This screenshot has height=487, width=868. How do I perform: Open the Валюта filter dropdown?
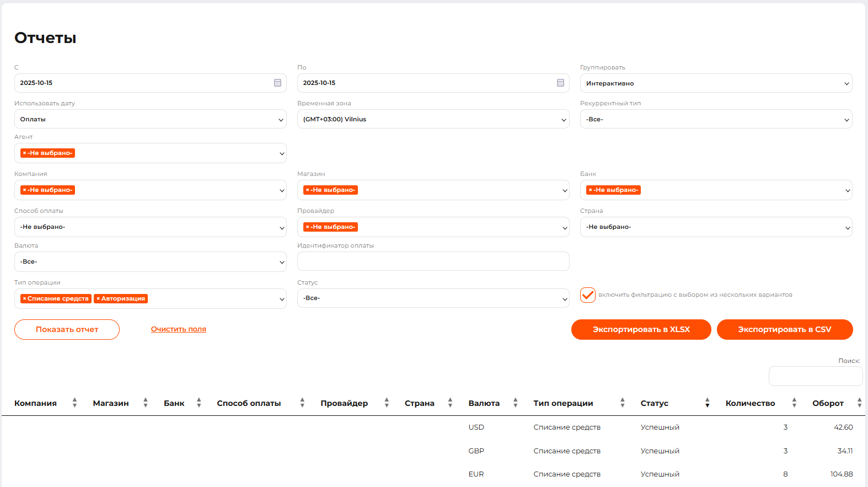pyautogui.click(x=150, y=262)
